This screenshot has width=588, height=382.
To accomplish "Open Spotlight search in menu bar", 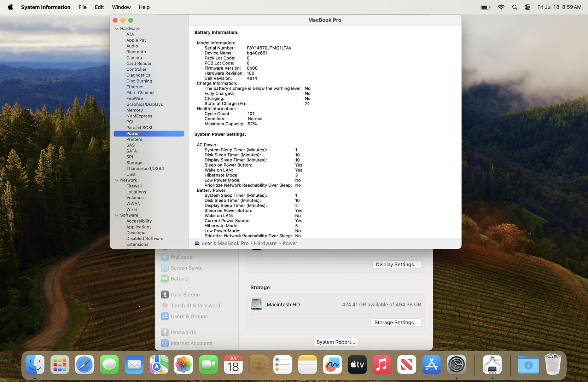I will tap(514, 7).
